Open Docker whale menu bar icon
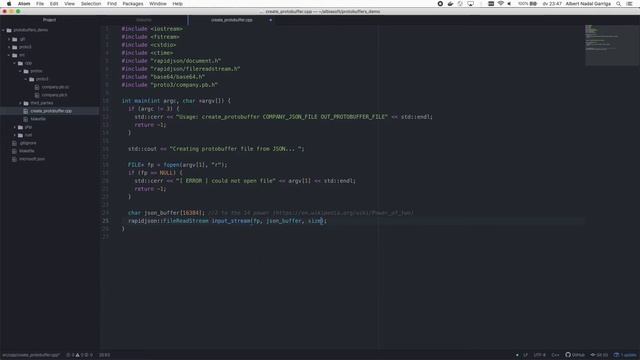This screenshot has height=360, width=640. point(450,4)
